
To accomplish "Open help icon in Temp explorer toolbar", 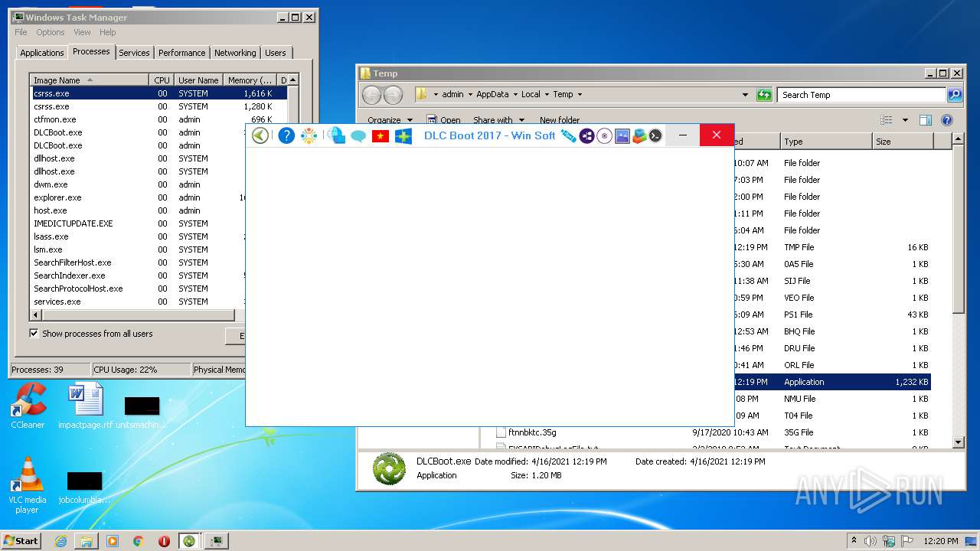I will [x=947, y=120].
